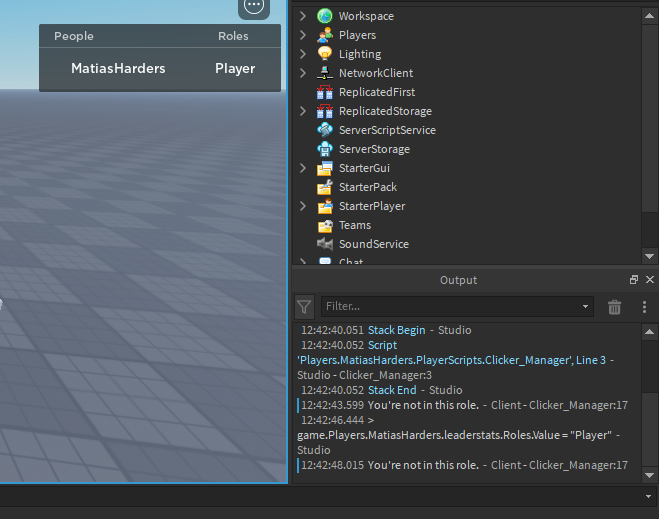Undock the Output panel
659x519 pixels.
click(634, 279)
